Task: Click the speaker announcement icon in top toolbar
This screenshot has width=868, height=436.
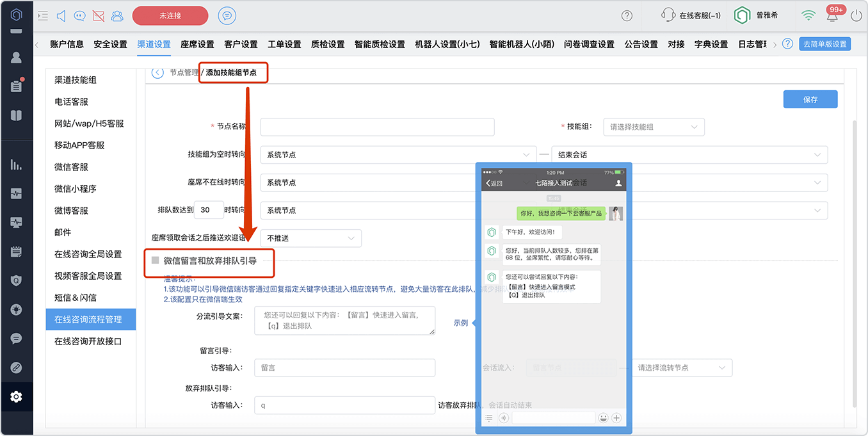Action: pyautogui.click(x=61, y=15)
